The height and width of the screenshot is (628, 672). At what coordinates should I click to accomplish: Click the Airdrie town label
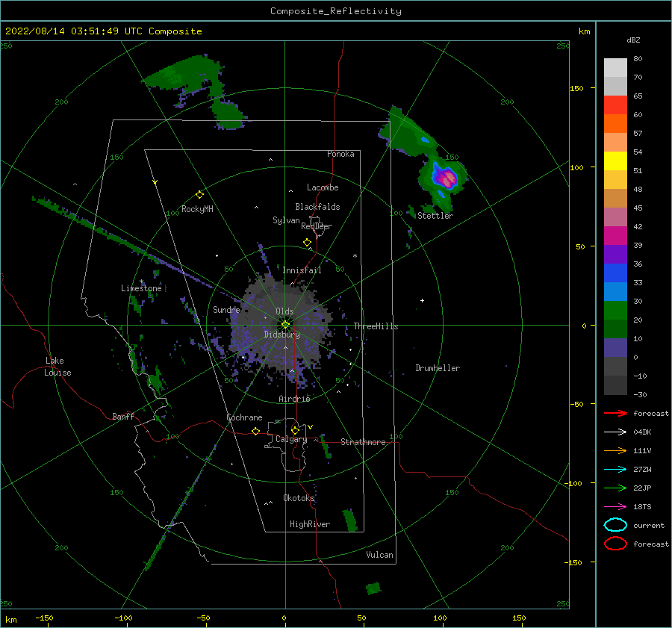[294, 399]
